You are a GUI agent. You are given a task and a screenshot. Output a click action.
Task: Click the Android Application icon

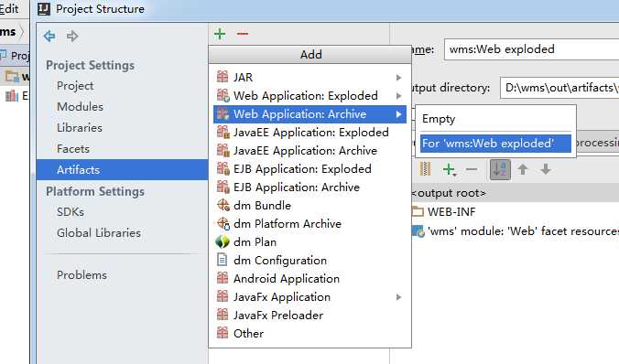pos(223,278)
